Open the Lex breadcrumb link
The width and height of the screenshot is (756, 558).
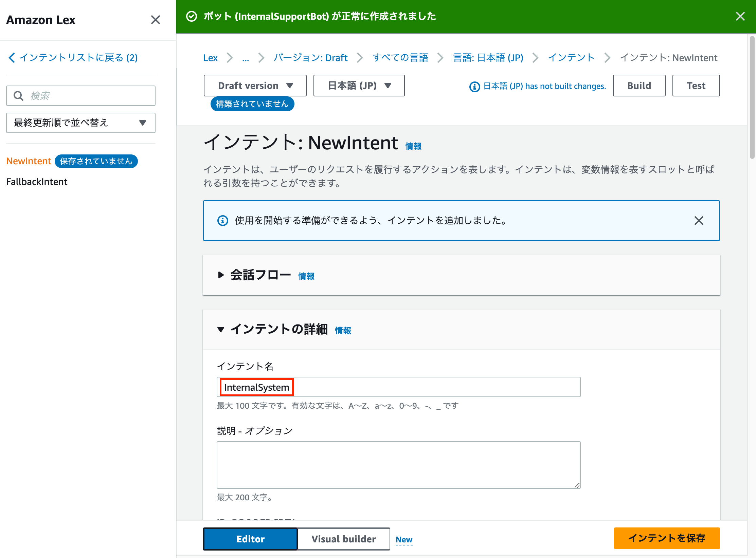click(x=210, y=58)
